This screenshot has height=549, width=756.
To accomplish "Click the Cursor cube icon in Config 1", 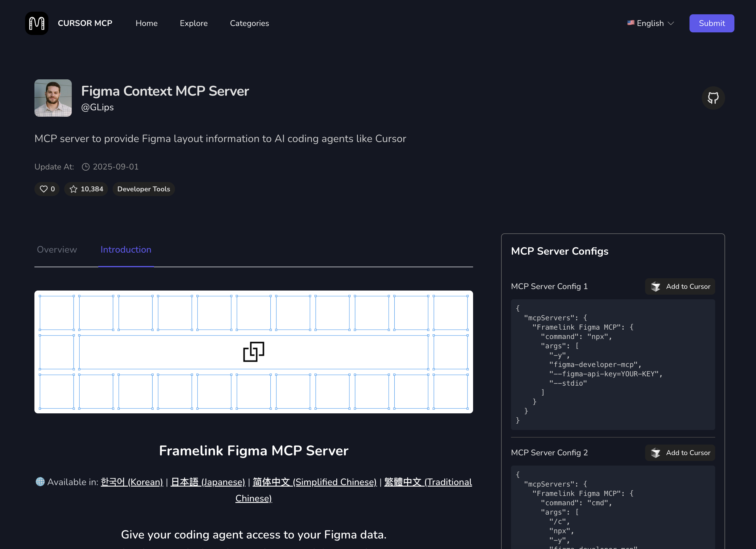I will pyautogui.click(x=656, y=287).
